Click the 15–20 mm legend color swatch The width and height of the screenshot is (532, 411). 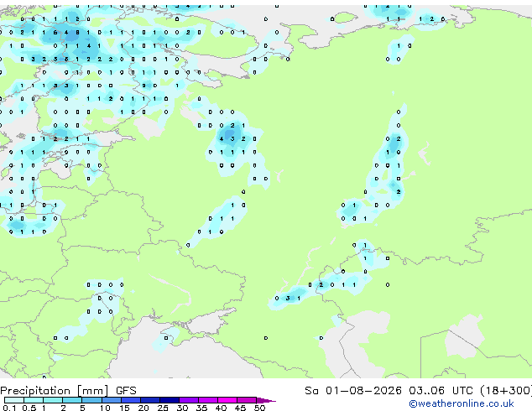pos(131,400)
